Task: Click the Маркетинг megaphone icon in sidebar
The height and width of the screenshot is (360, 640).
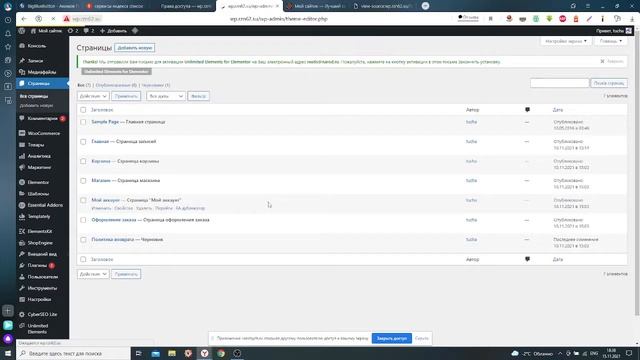Action: coord(22,167)
